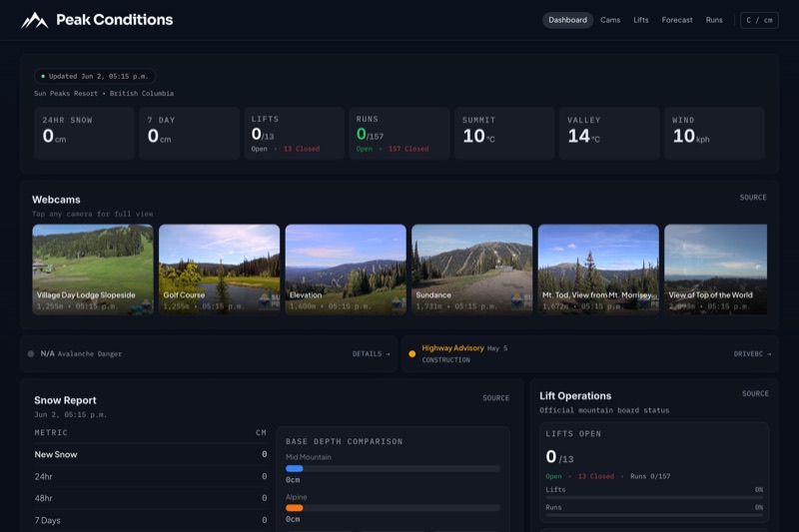Click the '48hr' snow report row

click(151, 498)
